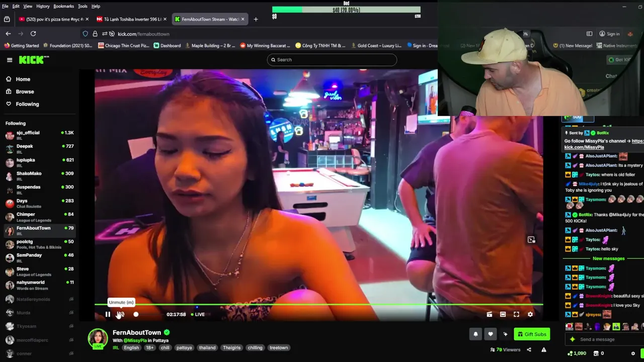
Task: Open SamPanday channel in Following list
Action: pos(39,257)
